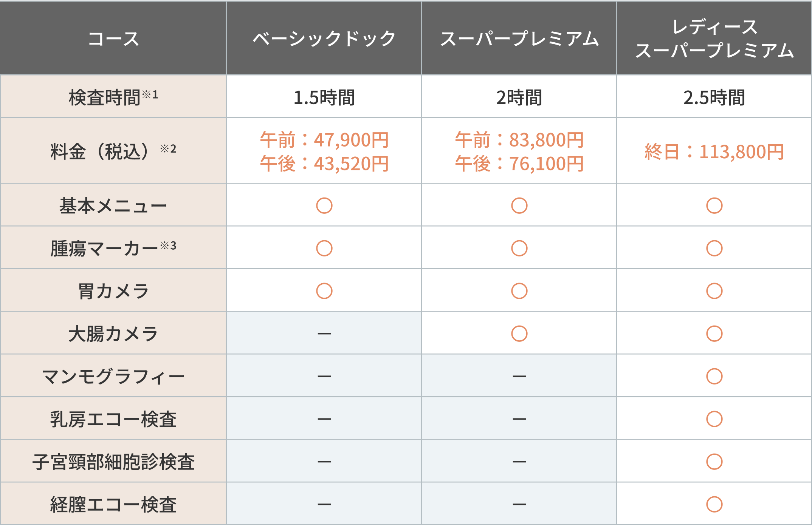
Task: Click 胃カメラ circle in レディース column
Action: [714, 291]
